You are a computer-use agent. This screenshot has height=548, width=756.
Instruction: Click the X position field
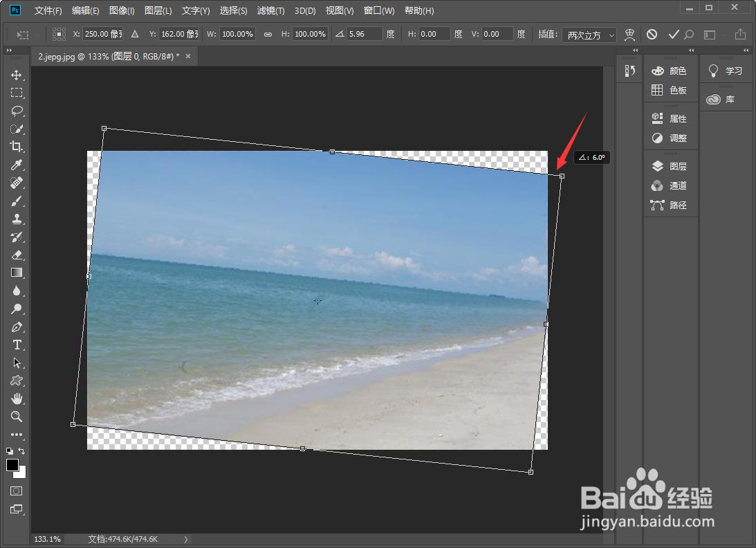pyautogui.click(x=102, y=35)
